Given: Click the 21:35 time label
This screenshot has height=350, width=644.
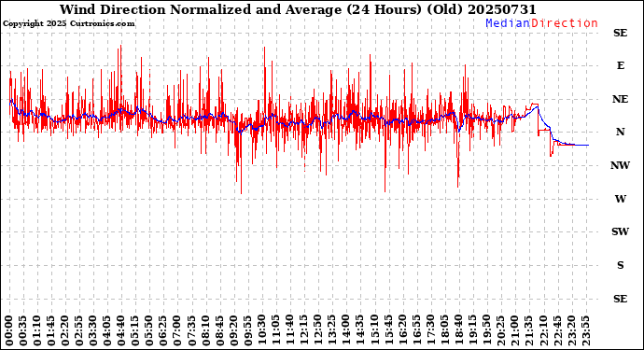Looking at the screenshot, I should (529, 330).
